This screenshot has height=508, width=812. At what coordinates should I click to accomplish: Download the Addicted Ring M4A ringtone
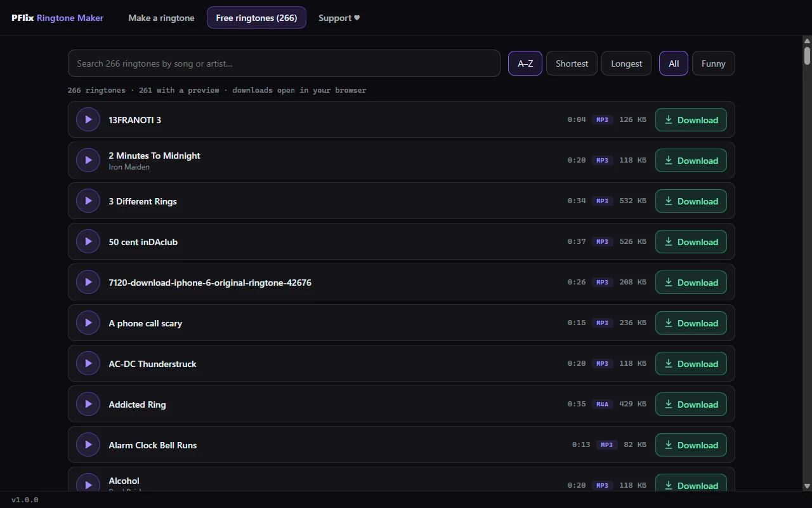(x=691, y=404)
